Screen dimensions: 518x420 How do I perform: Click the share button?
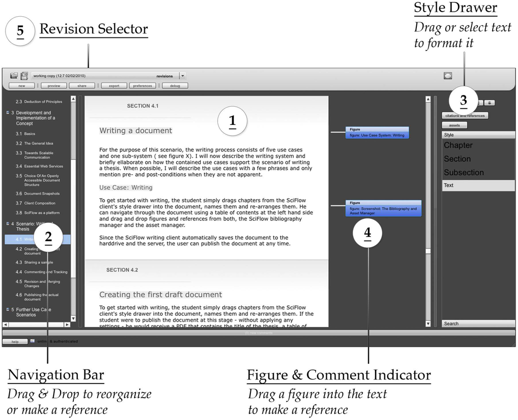pos(82,85)
